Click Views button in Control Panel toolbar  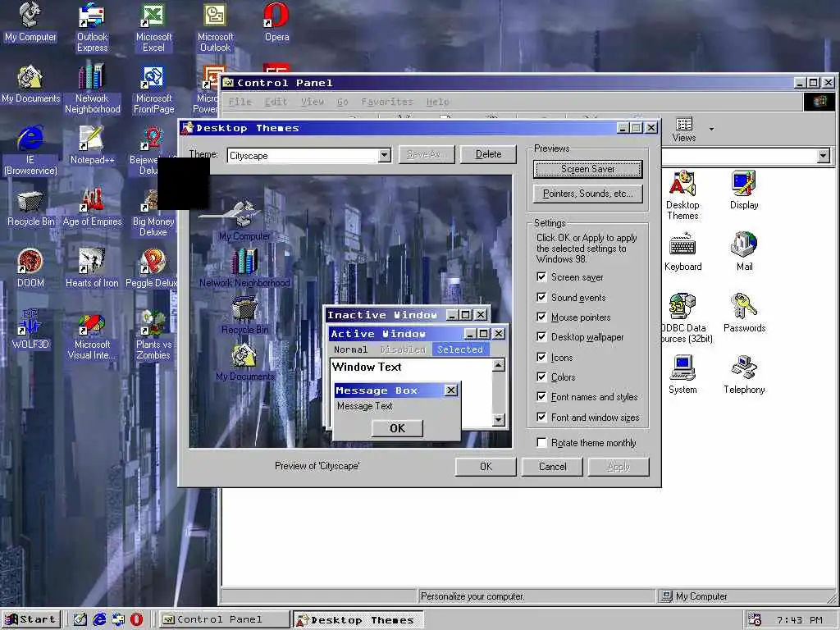(684, 130)
